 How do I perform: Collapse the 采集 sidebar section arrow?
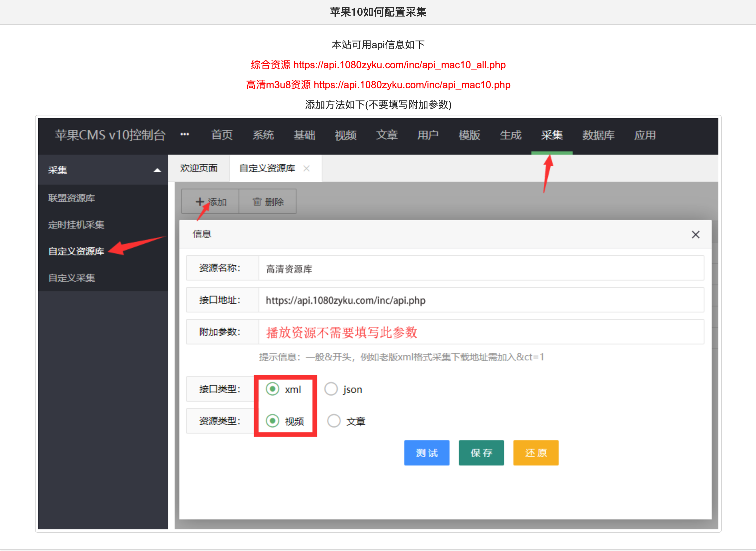[x=157, y=170]
